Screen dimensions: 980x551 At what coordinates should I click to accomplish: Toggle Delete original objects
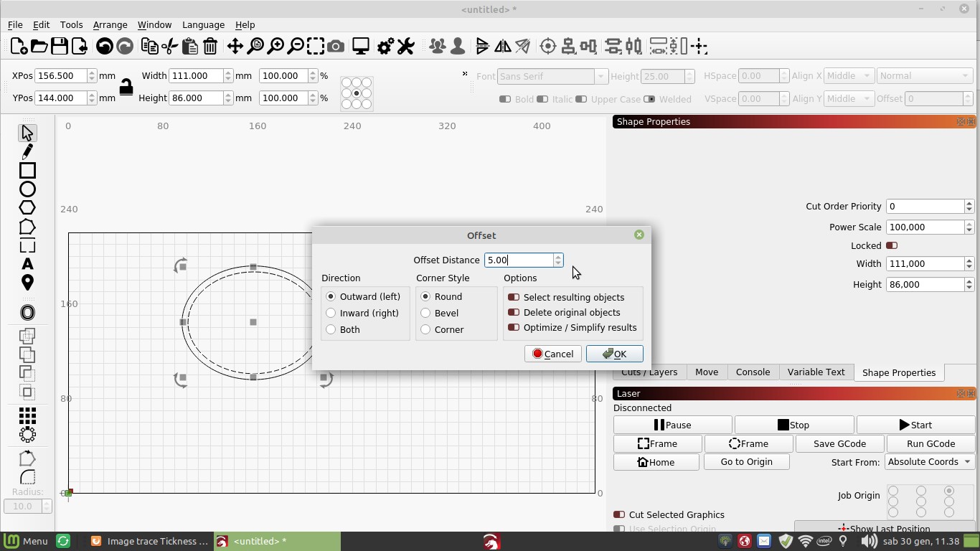click(564, 312)
